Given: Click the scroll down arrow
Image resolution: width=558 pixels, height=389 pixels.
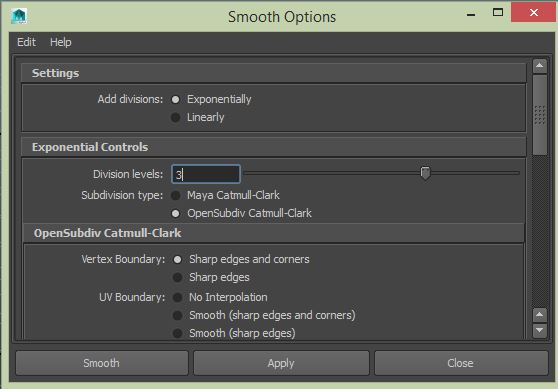Looking at the screenshot, I should point(539,331).
